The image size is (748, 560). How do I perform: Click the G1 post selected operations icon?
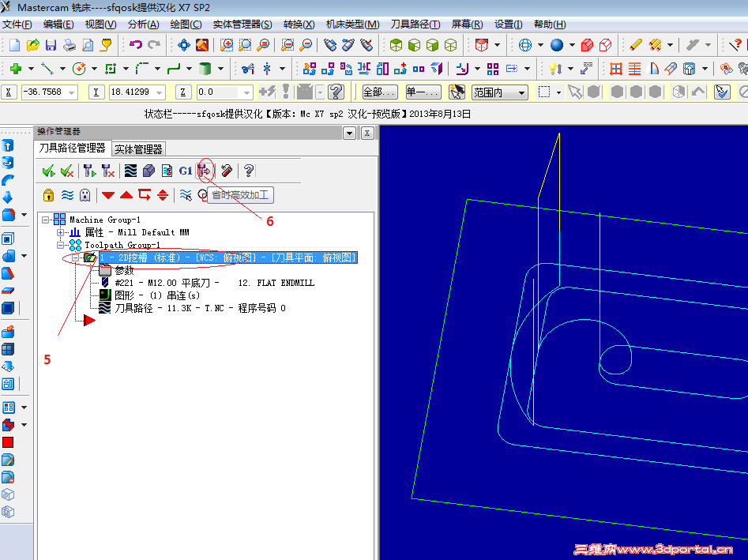coord(186,171)
